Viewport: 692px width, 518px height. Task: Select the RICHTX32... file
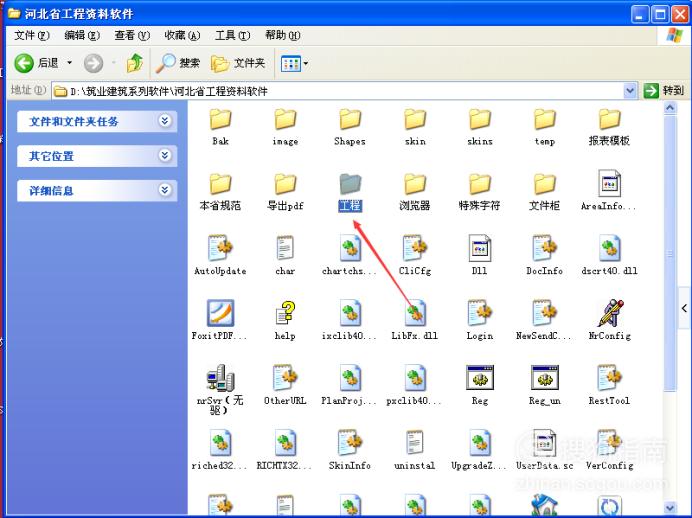tap(285, 450)
